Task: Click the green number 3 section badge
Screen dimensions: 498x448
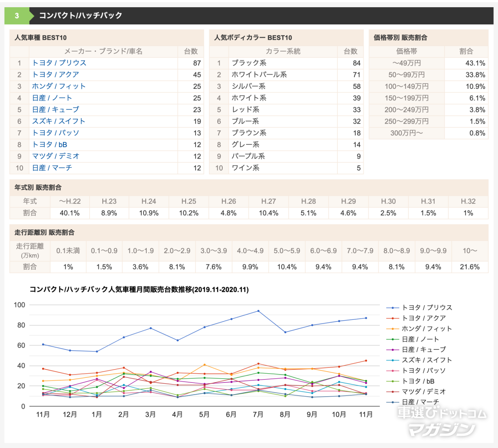Action: [x=17, y=15]
